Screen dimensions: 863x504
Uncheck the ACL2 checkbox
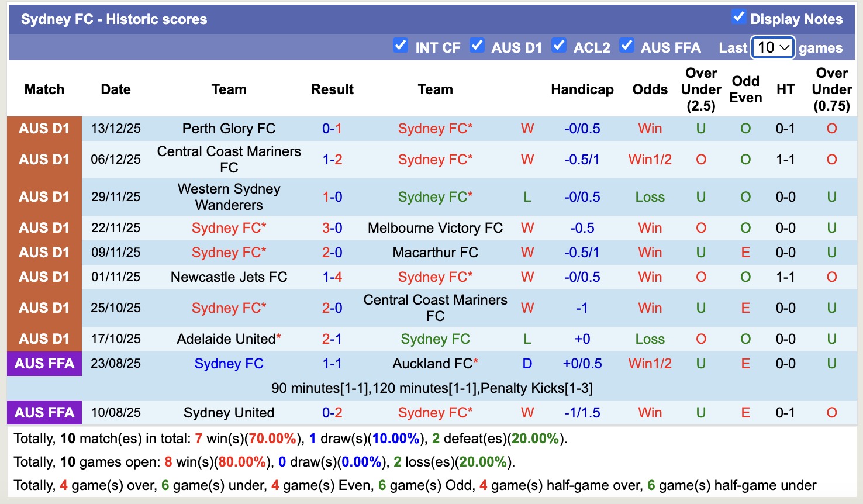[x=560, y=46]
